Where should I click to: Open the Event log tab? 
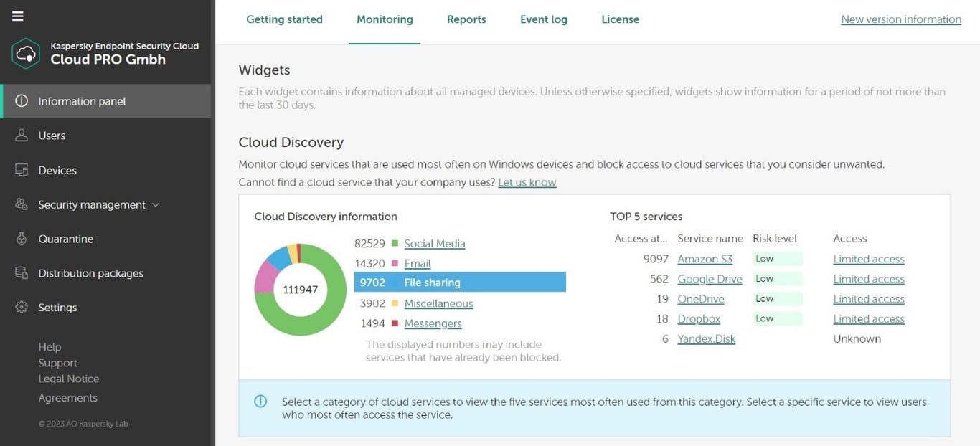tap(543, 19)
